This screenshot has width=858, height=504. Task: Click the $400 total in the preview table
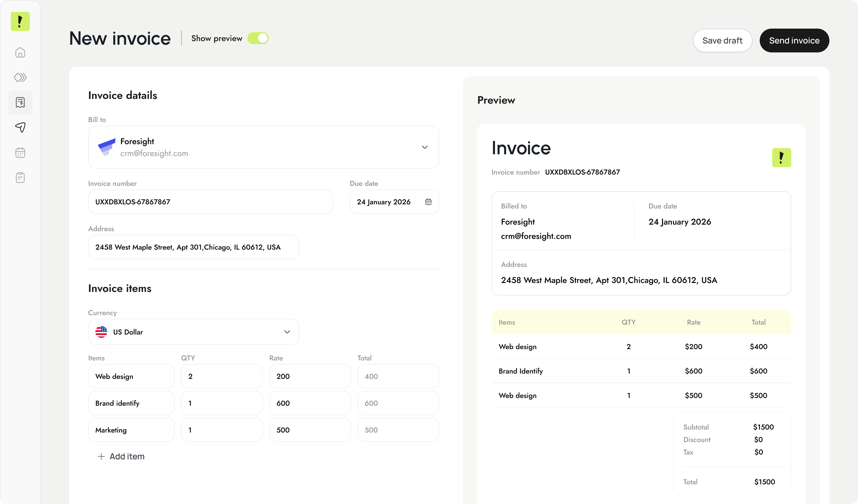[758, 346]
